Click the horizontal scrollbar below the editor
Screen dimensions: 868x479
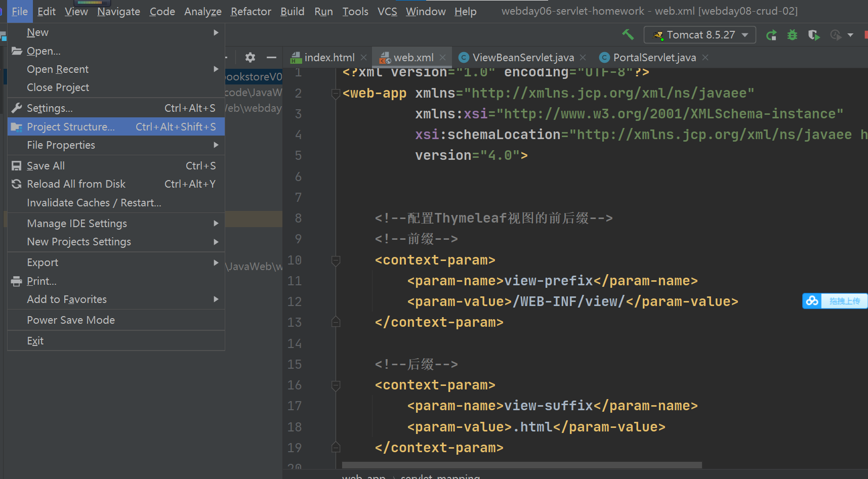[521, 464]
